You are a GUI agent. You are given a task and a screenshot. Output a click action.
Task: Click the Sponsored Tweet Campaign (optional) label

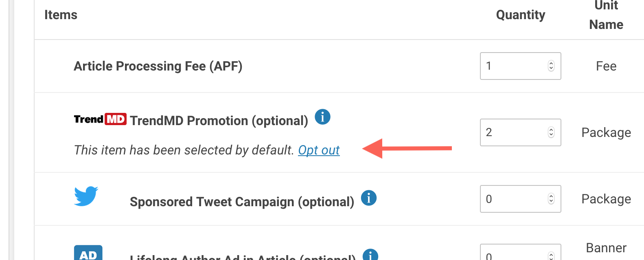(x=242, y=202)
